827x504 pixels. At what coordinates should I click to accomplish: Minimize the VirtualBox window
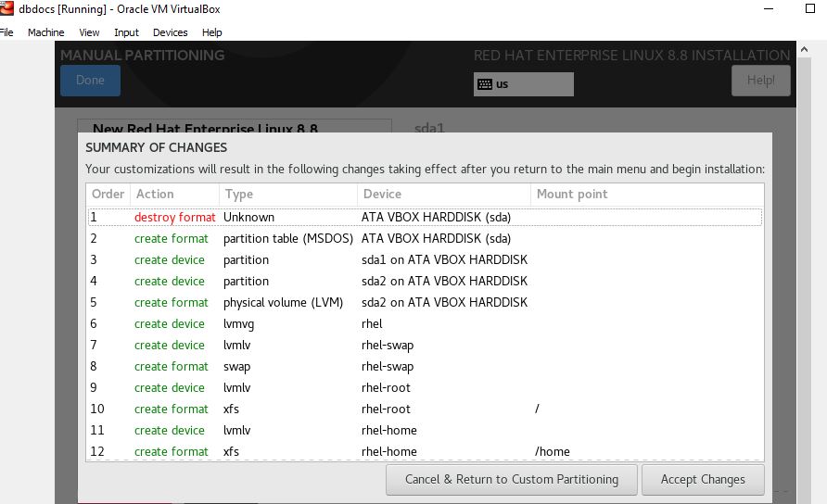(x=769, y=8)
